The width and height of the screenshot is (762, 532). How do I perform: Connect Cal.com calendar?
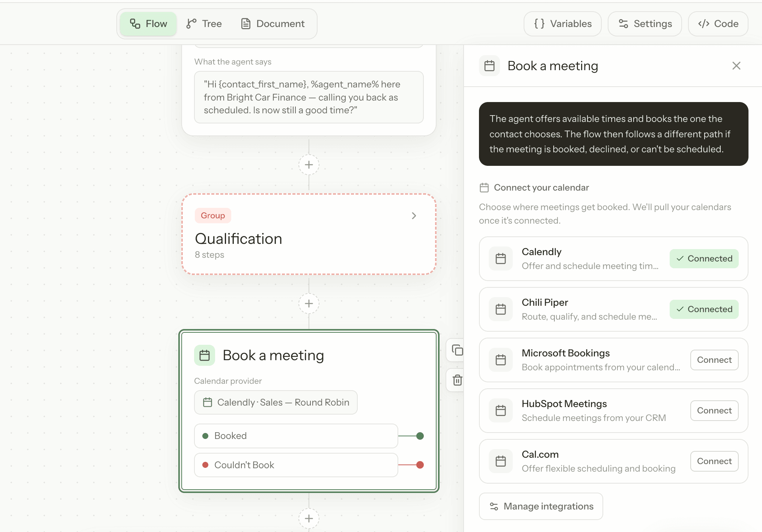[x=714, y=461]
